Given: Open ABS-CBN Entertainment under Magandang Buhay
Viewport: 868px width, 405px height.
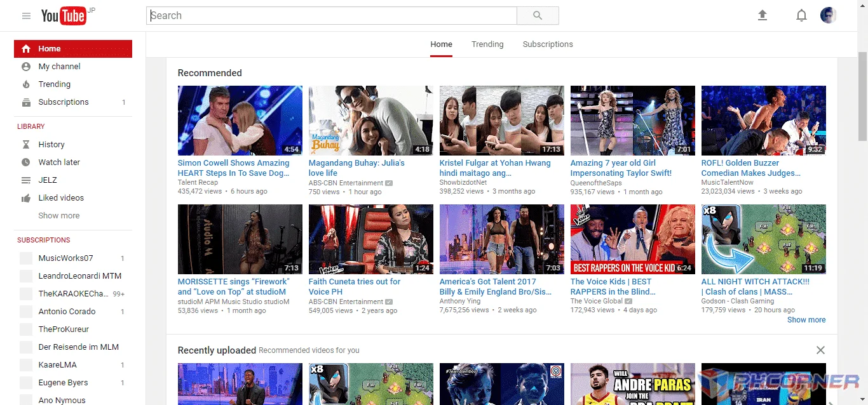Looking at the screenshot, I should (x=346, y=183).
